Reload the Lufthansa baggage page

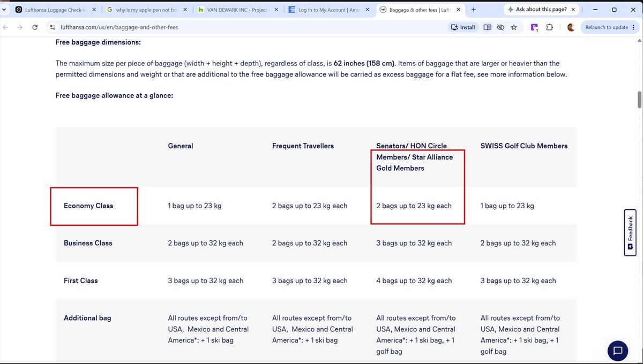pyautogui.click(x=35, y=27)
